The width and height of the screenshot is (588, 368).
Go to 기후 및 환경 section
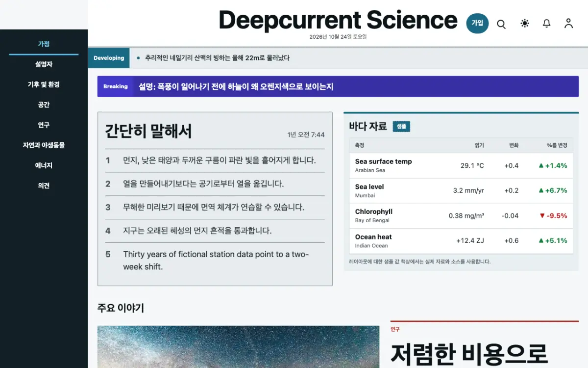tap(44, 84)
